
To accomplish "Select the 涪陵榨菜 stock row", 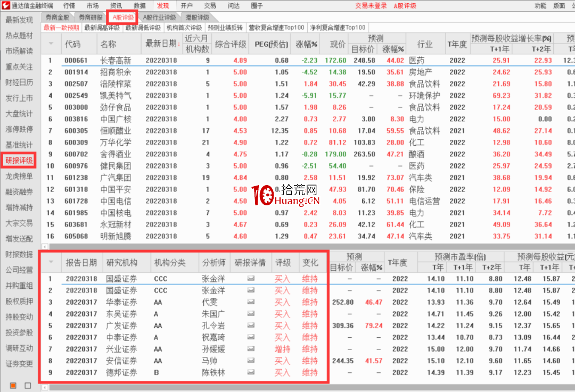I will pos(308,84).
